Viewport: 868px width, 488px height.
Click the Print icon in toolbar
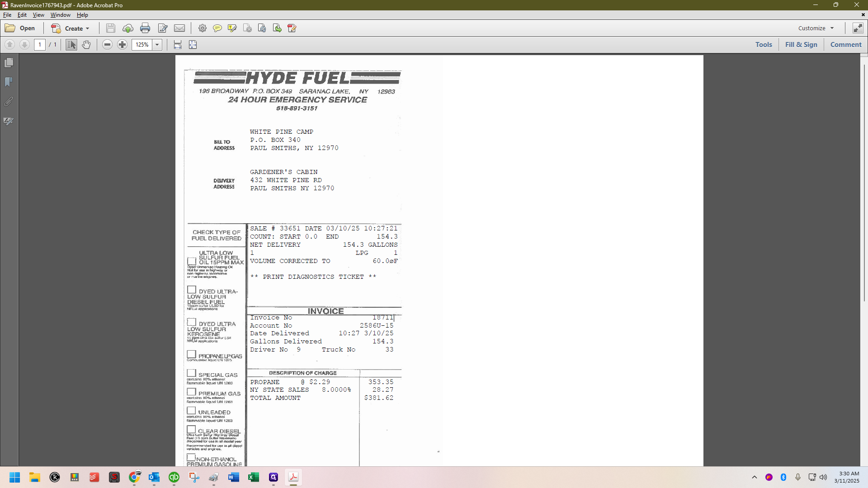(x=145, y=28)
